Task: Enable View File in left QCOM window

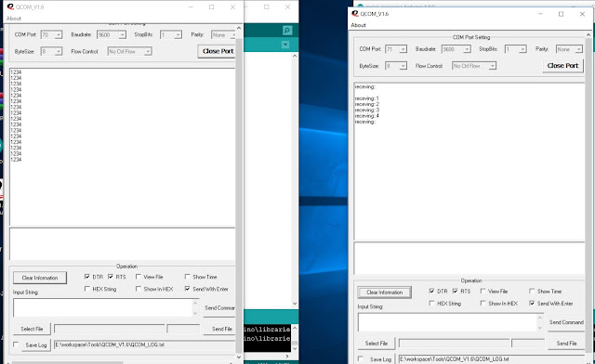Action: 139,277
